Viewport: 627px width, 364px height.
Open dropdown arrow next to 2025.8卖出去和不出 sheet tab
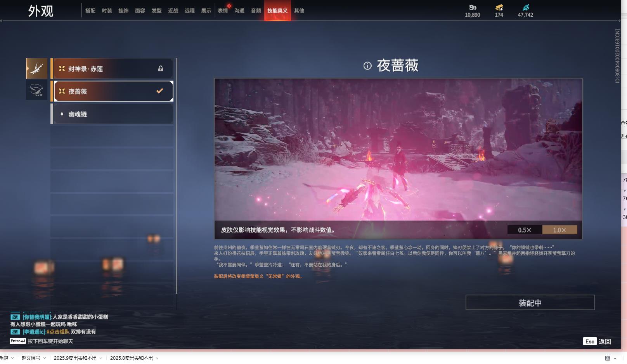coord(157,358)
